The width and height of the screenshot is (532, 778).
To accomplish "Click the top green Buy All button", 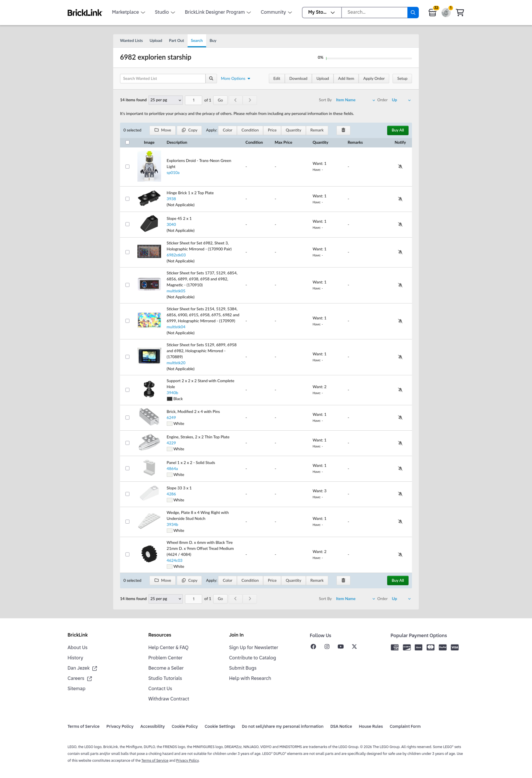I will (397, 130).
